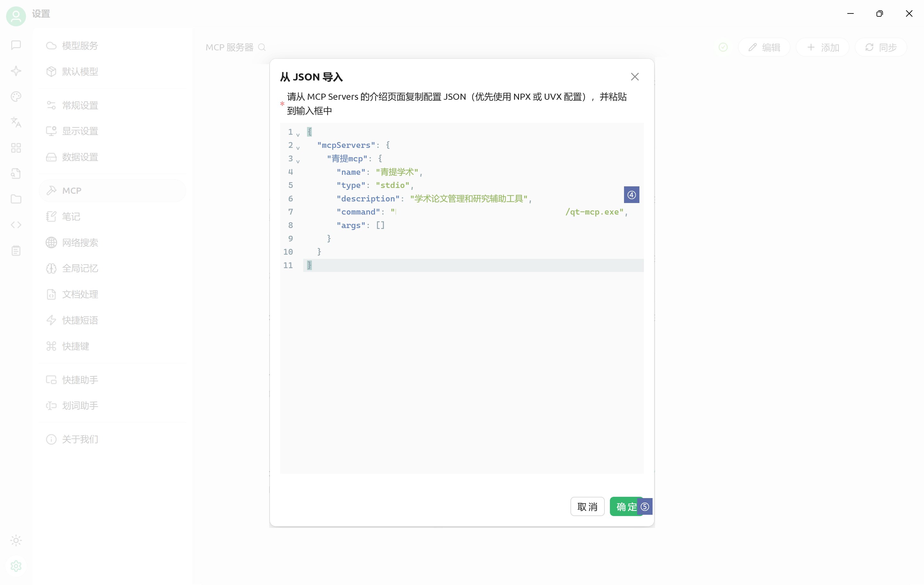Screen dimensions: 924x585
Task: Click the 取消 button
Action: point(587,507)
